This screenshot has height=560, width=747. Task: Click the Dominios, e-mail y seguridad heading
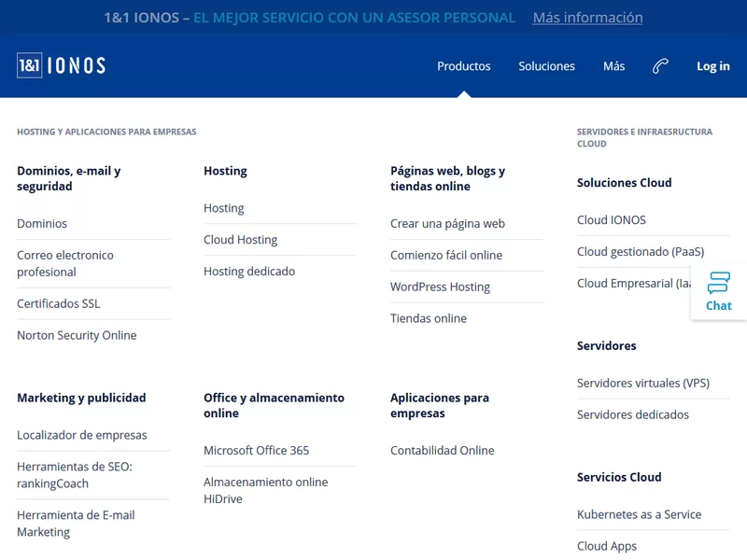[x=68, y=178]
